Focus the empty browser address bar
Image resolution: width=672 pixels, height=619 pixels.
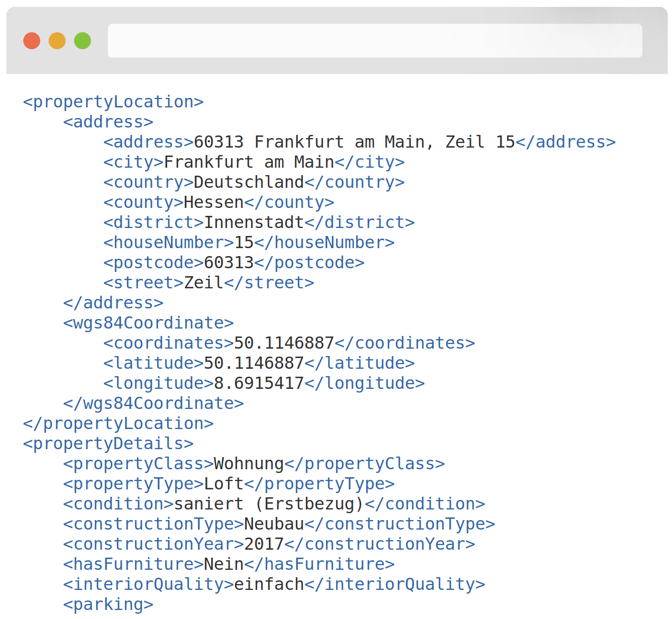point(375,41)
